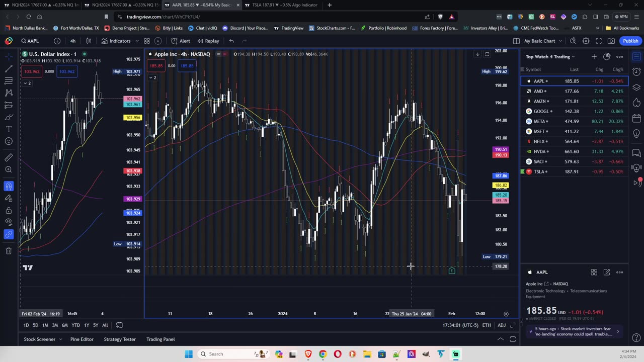Remove drawings with trash icon
The height and width of the screenshot is (362, 644).
pos(9,251)
